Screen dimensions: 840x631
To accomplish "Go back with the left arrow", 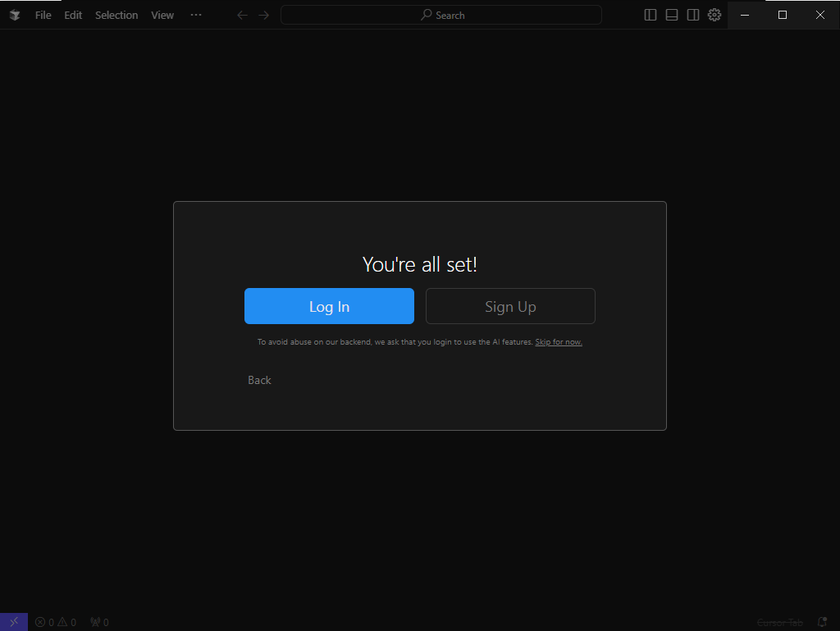I will [242, 15].
